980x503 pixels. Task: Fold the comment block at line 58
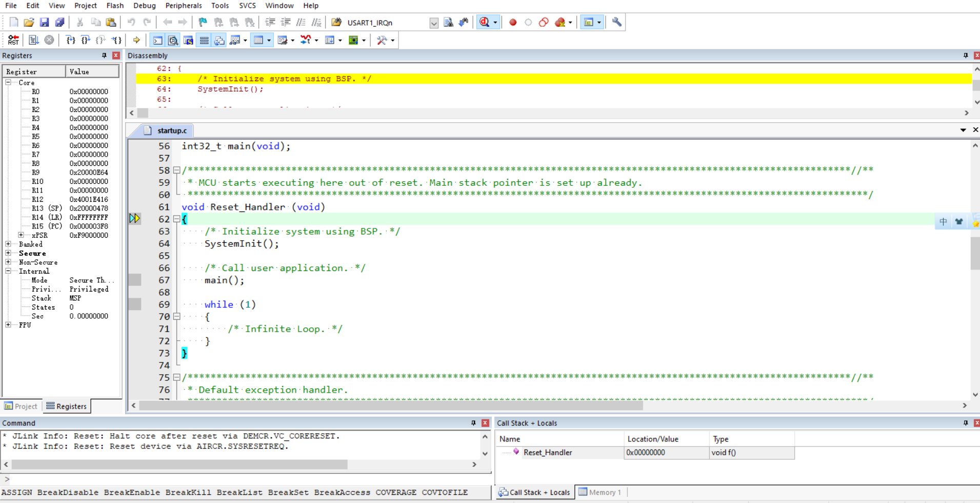click(176, 170)
